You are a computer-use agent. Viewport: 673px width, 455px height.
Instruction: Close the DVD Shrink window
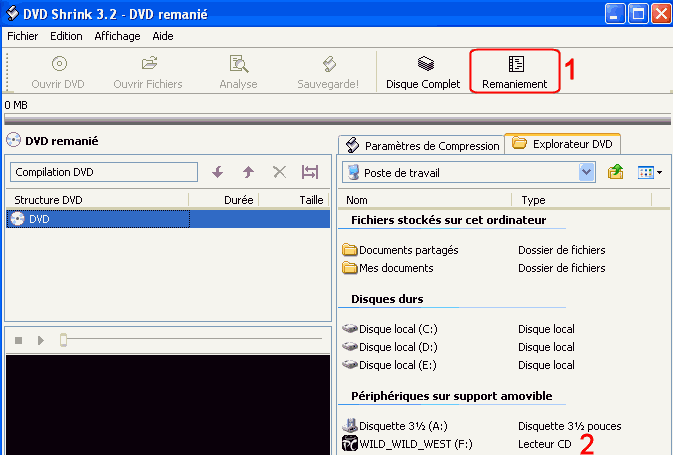[661, 13]
